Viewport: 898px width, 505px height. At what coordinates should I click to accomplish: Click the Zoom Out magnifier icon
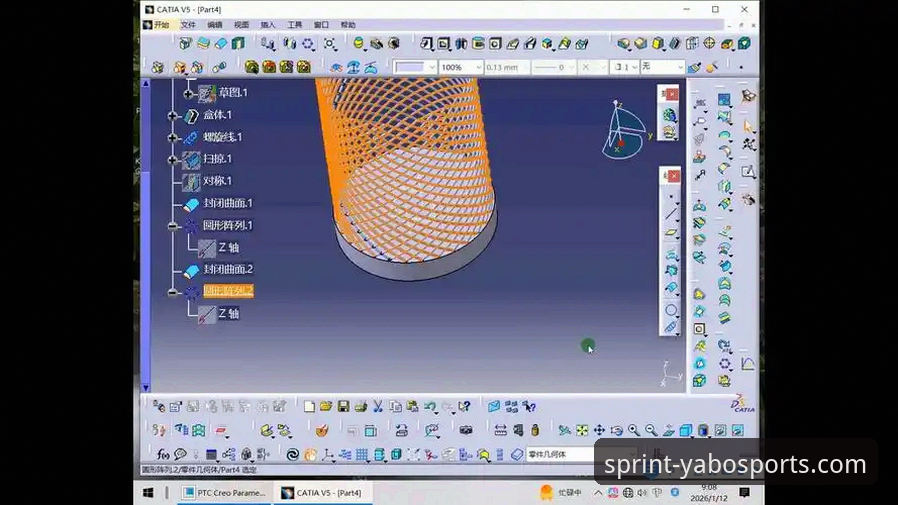[x=651, y=430]
